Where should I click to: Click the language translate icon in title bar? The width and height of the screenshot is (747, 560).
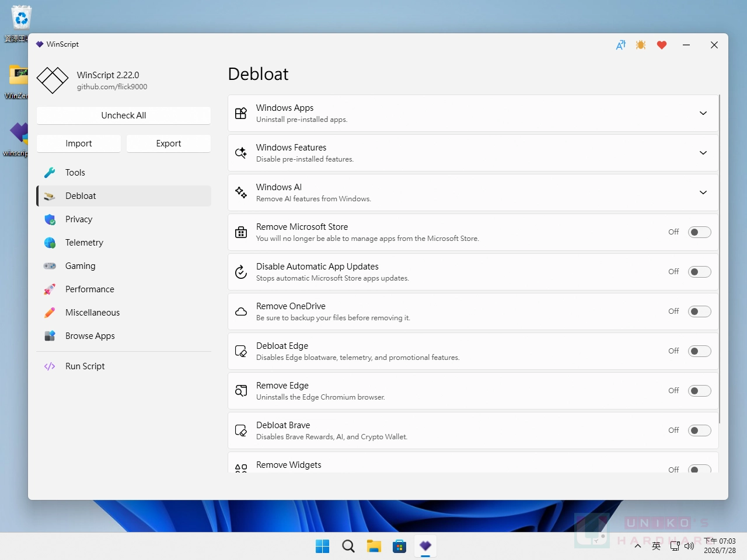[x=621, y=45]
